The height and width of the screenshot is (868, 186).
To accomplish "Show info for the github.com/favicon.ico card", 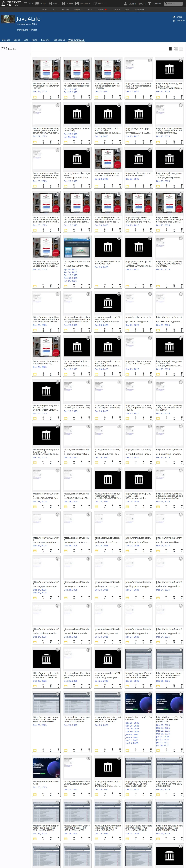I will tap(57, 758).
